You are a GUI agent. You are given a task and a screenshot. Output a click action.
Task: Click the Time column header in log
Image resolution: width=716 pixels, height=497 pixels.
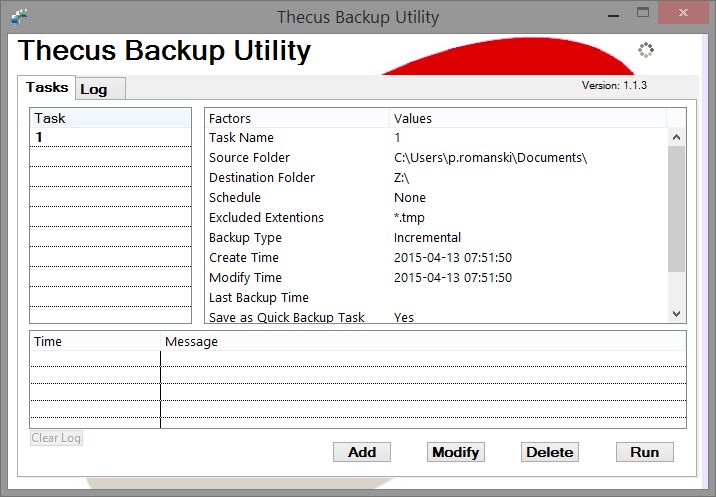tap(95, 342)
